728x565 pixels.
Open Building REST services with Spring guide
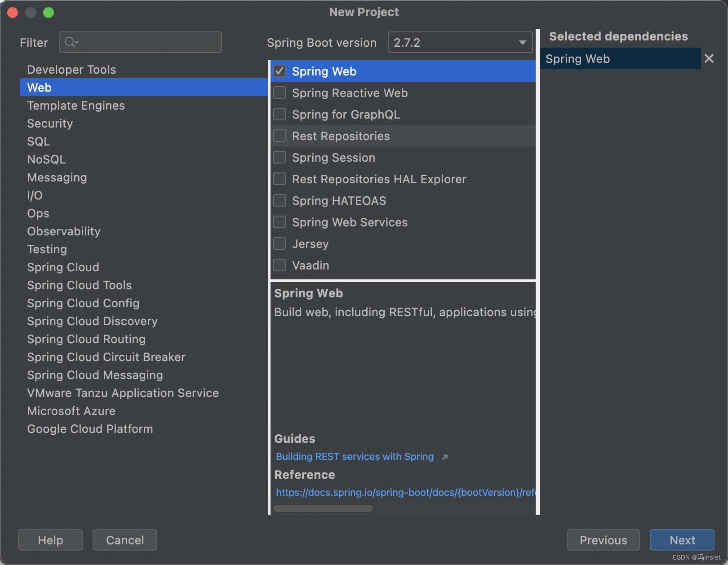tap(355, 457)
